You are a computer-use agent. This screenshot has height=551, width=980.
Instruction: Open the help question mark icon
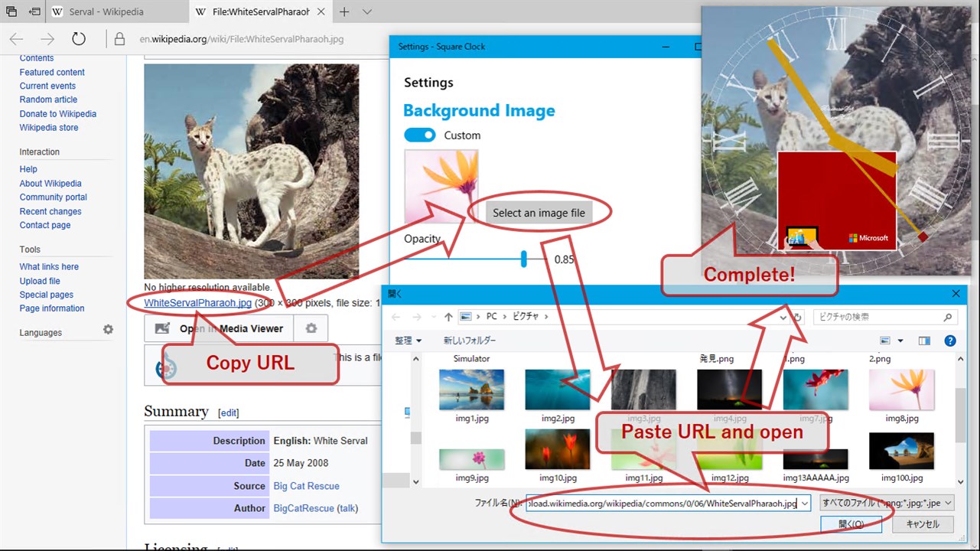(950, 341)
